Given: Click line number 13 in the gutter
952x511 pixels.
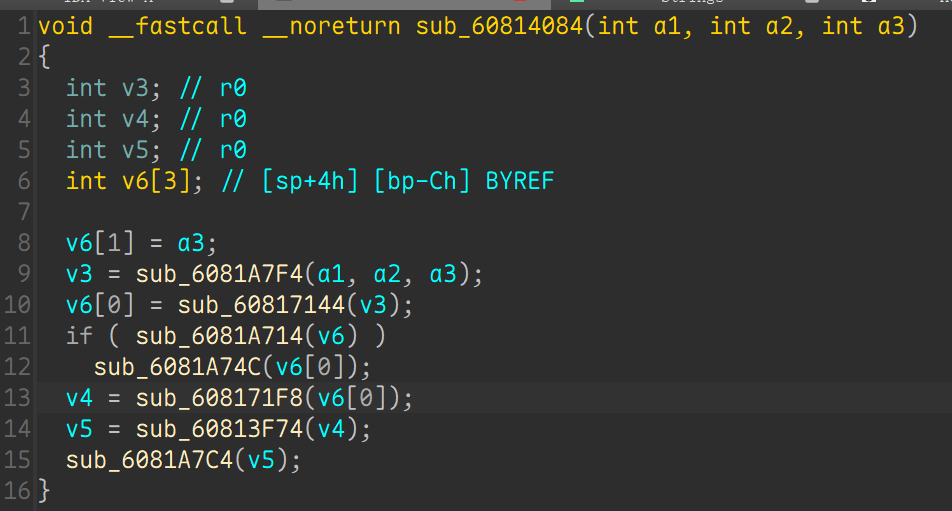Looking at the screenshot, I should pyautogui.click(x=19, y=398).
